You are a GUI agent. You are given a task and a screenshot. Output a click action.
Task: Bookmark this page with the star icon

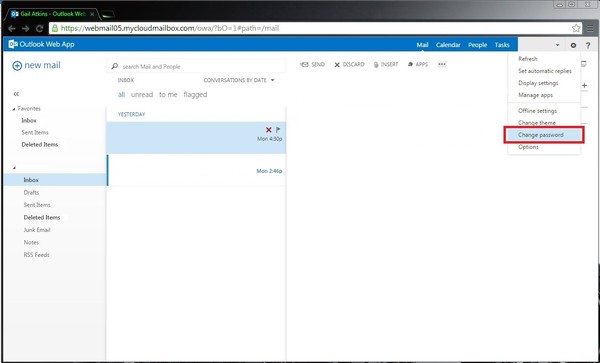(576, 28)
